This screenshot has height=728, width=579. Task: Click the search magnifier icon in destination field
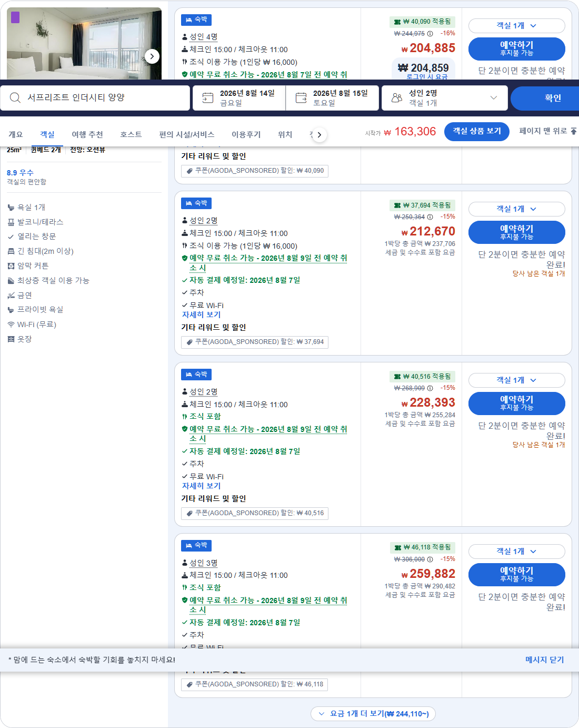pyautogui.click(x=15, y=97)
